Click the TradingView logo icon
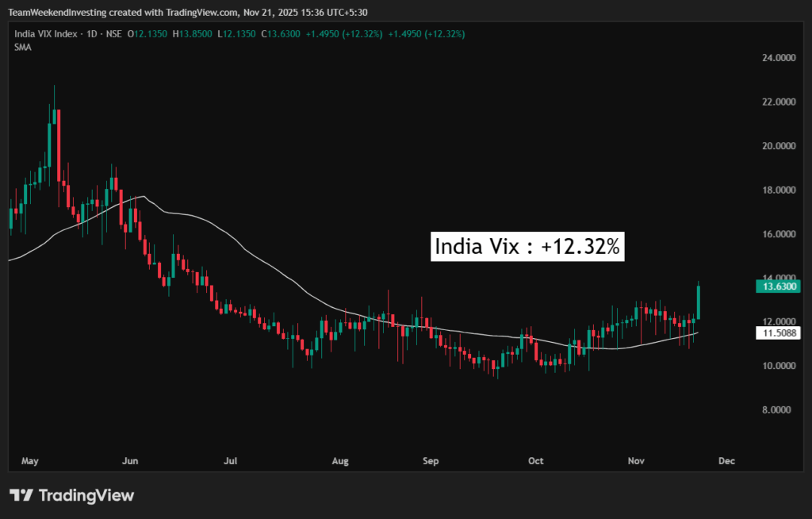The image size is (812, 519). click(21, 496)
